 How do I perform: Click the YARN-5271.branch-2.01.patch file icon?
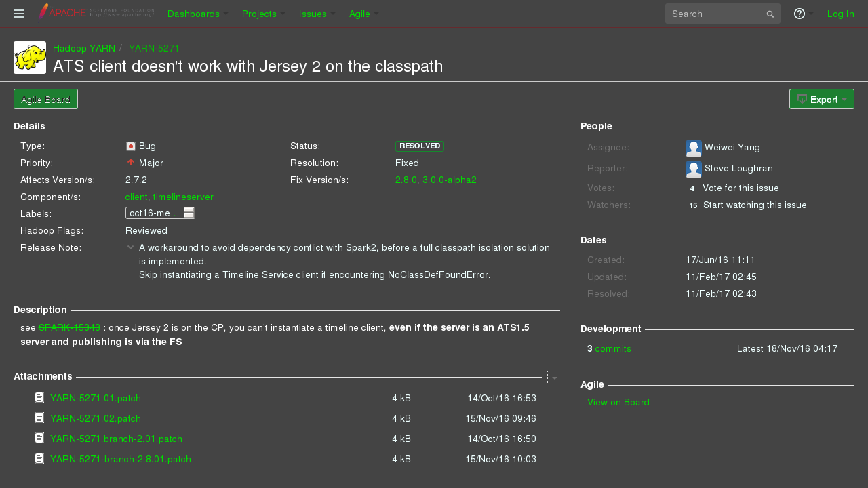point(39,439)
